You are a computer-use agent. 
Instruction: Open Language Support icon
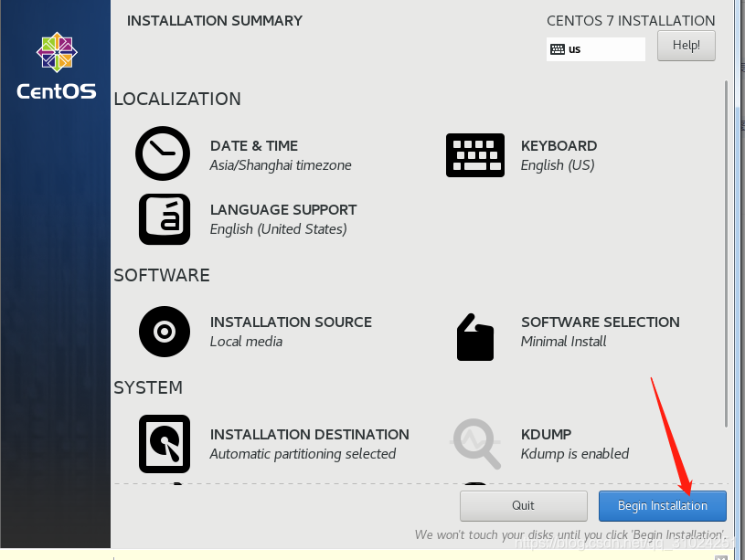[165, 219]
